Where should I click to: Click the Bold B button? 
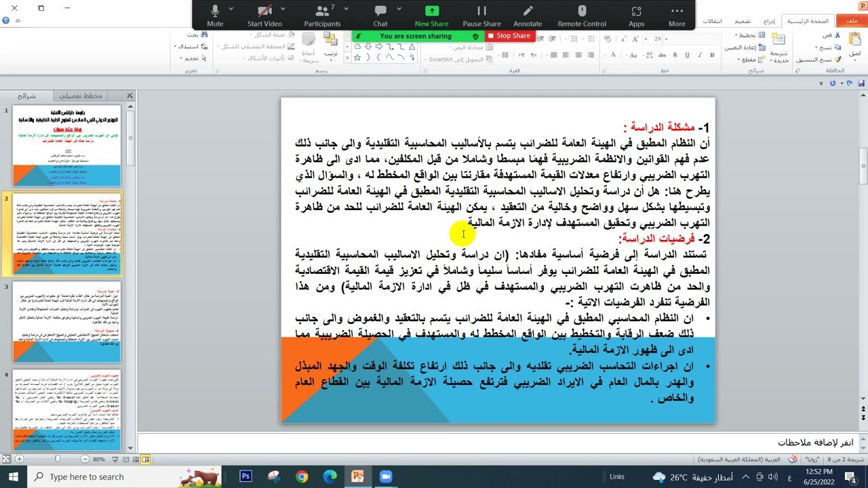pyautogui.click(x=712, y=55)
